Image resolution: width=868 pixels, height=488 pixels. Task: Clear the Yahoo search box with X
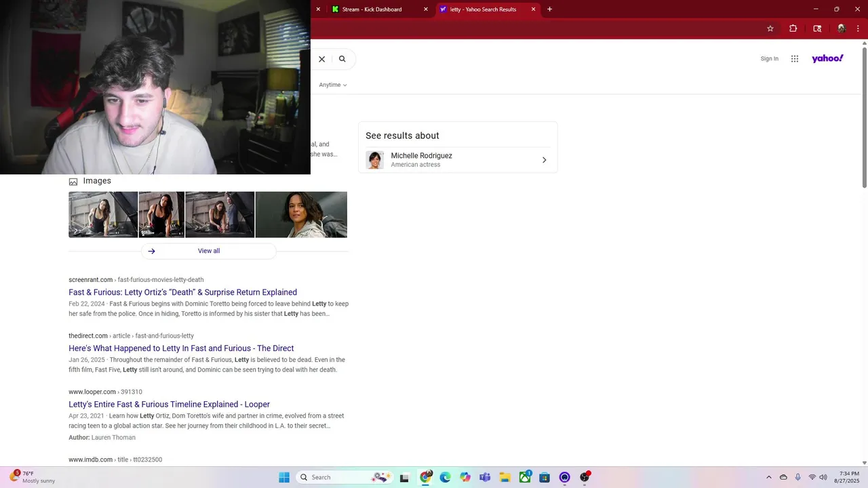coord(322,59)
